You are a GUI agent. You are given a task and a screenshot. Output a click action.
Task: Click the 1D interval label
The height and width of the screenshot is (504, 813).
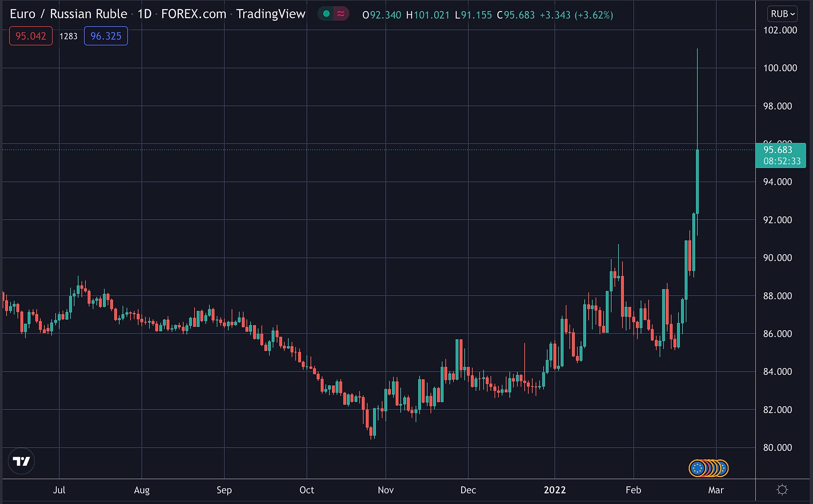[x=144, y=14]
